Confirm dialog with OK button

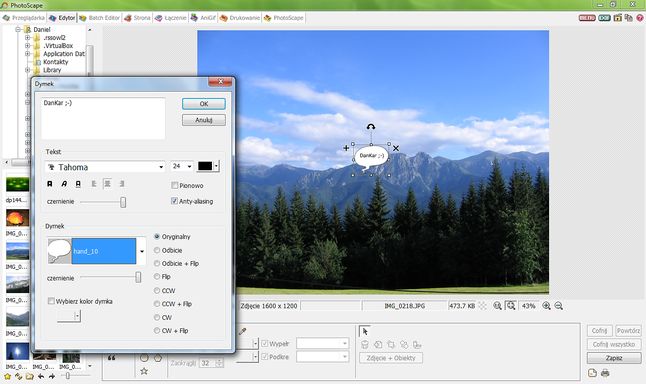pos(204,104)
